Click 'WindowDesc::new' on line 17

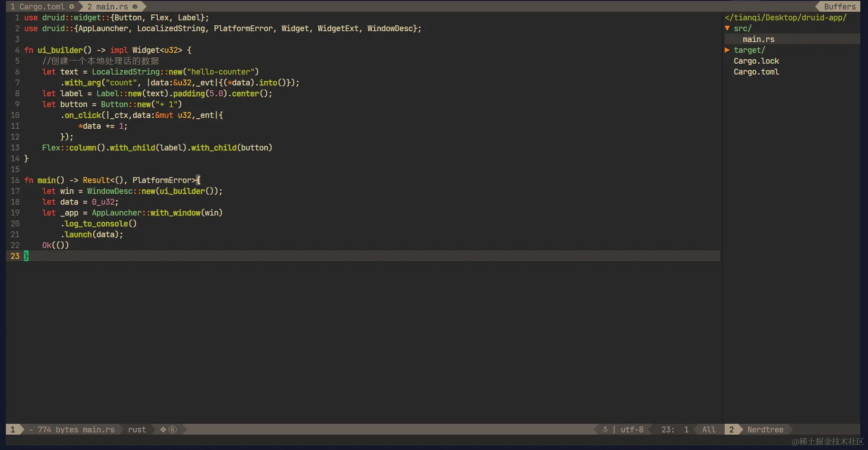(x=121, y=191)
